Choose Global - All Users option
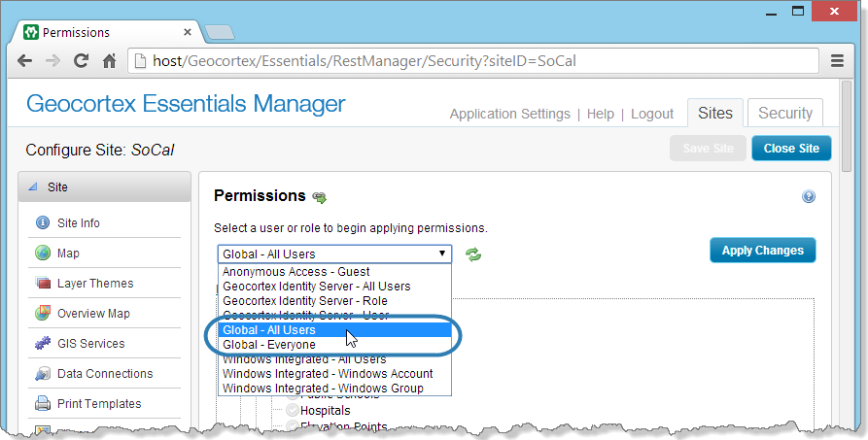This screenshot has width=868, height=440. point(334,330)
